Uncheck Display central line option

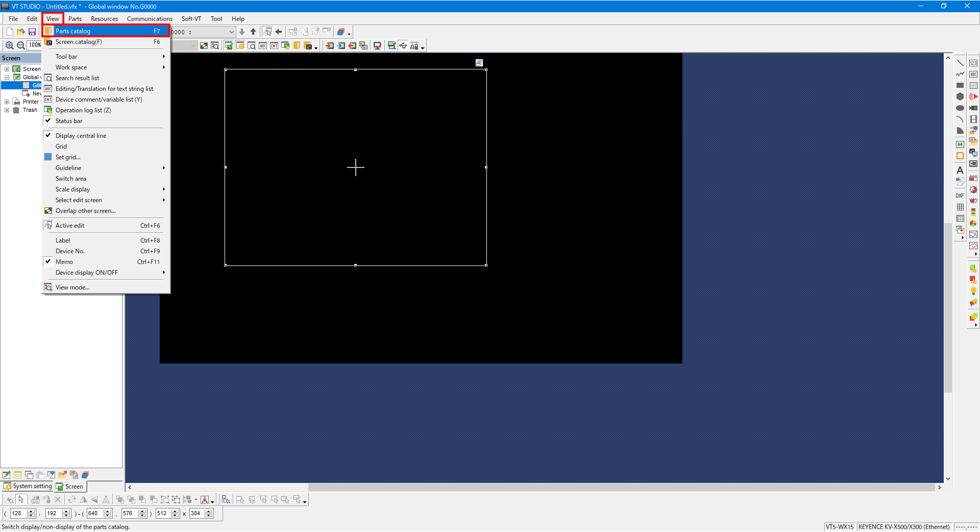pyautogui.click(x=81, y=136)
